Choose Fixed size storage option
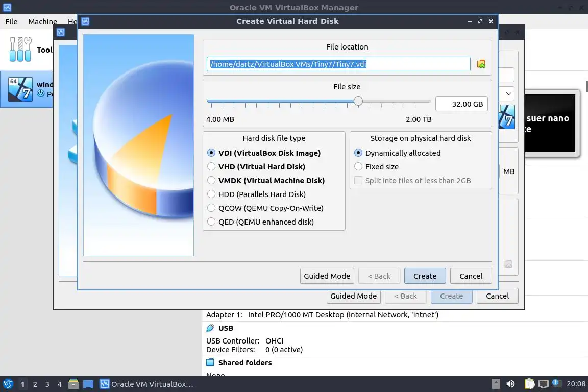 click(377, 166)
